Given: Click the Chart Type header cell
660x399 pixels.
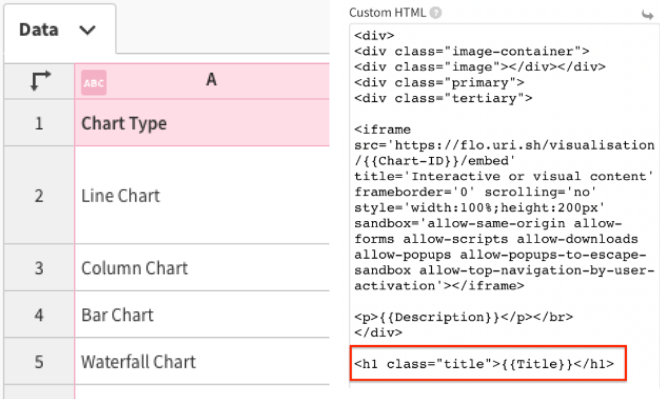Looking at the screenshot, I should (202, 123).
